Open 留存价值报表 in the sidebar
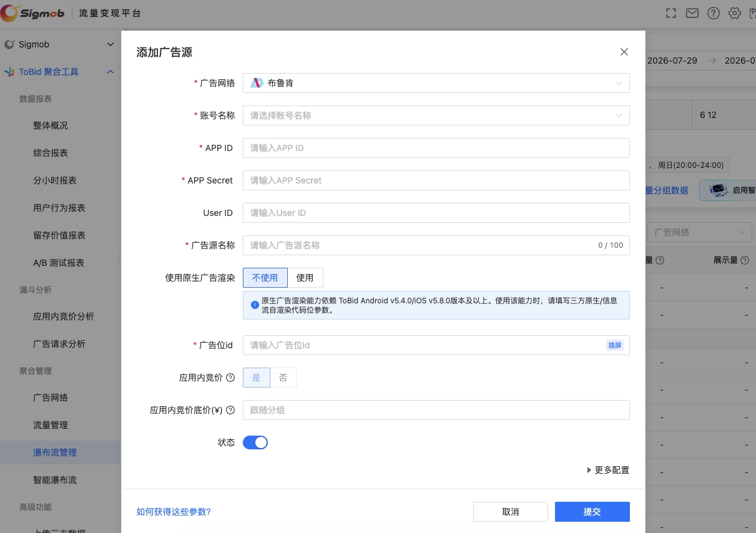The image size is (756, 533). coord(59,235)
